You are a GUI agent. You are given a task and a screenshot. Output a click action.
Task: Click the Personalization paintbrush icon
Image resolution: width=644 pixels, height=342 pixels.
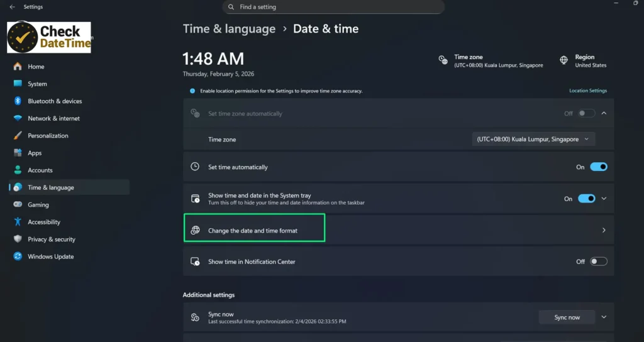tap(18, 136)
